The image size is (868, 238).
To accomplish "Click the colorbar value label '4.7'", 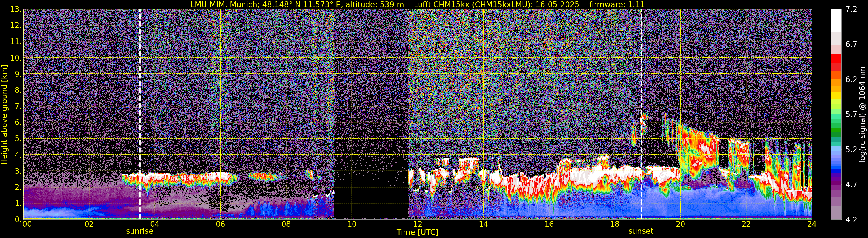I will coord(851,185).
